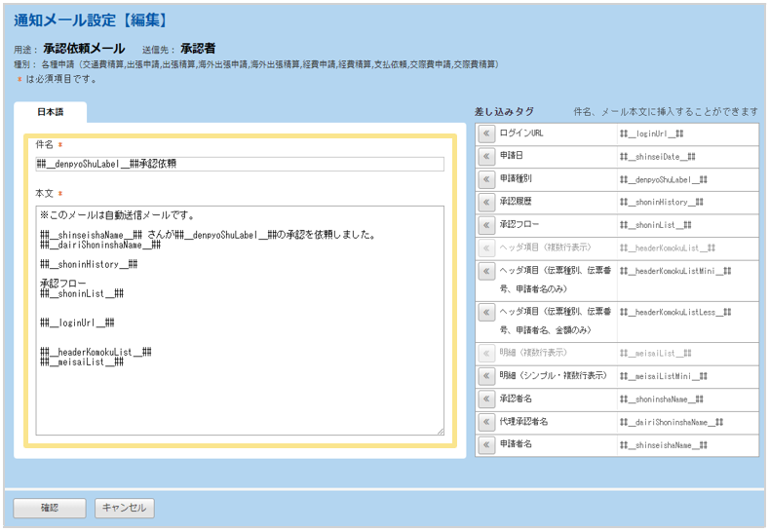Screen dimensions: 769x532
Task: Insert the 承認者名 merge tag
Action: pyautogui.click(x=486, y=399)
